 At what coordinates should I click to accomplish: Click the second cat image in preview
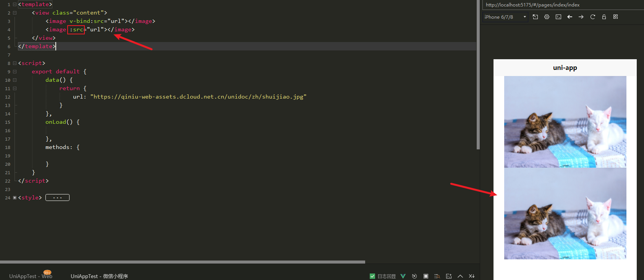[565, 214]
